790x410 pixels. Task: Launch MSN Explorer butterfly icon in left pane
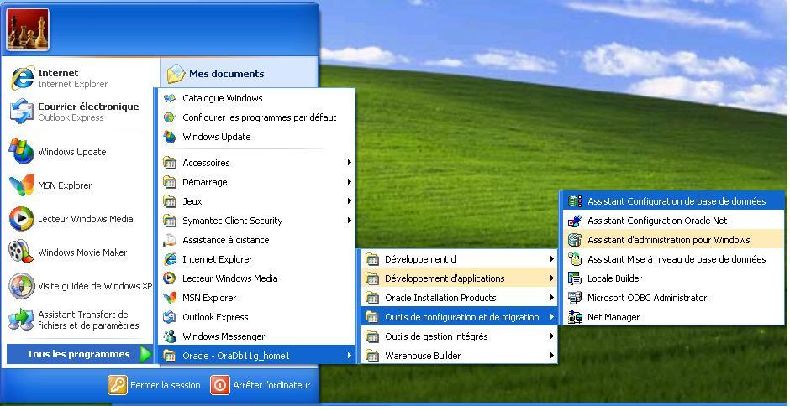click(x=22, y=185)
